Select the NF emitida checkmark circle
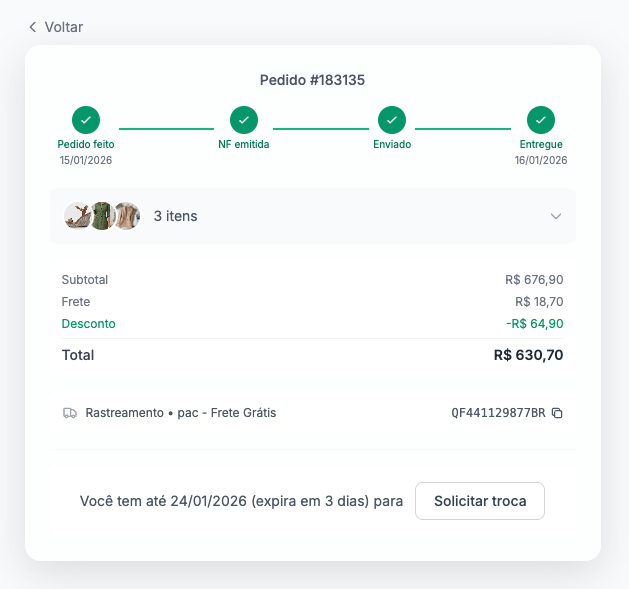This screenshot has width=629, height=589. point(244,120)
